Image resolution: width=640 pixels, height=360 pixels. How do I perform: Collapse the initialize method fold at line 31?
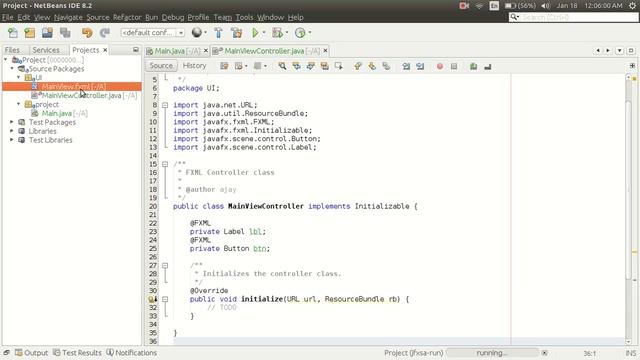165,299
